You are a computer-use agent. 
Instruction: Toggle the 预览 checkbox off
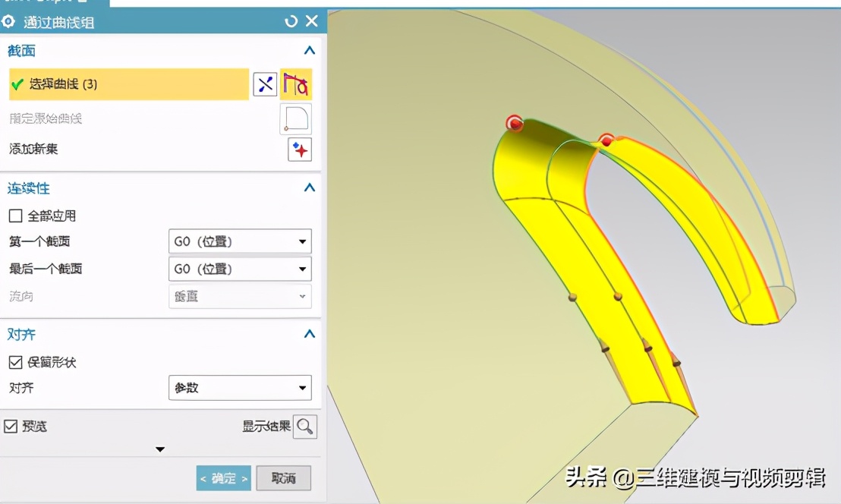[x=11, y=426]
